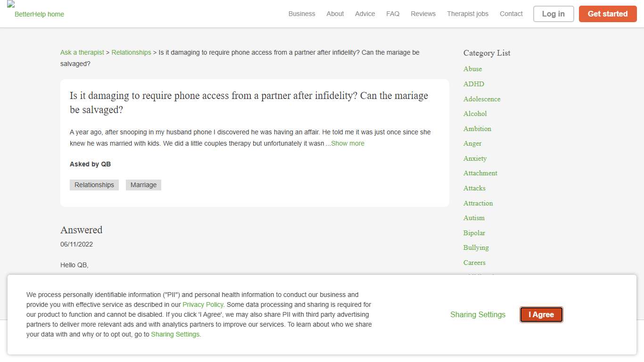This screenshot has height=362, width=644.
Task: Open the Relationships breadcrumb link
Action: [131, 52]
